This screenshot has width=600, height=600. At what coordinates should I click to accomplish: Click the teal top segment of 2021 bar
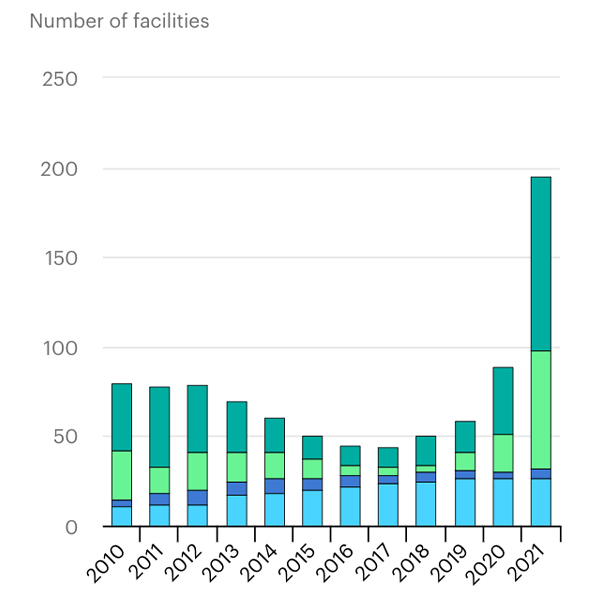[540, 263]
